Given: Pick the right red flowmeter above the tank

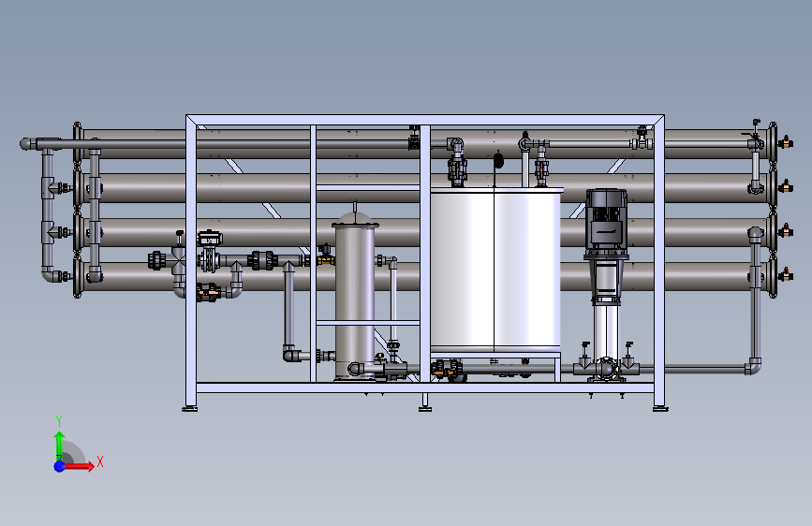Looking at the screenshot, I should (x=541, y=168).
